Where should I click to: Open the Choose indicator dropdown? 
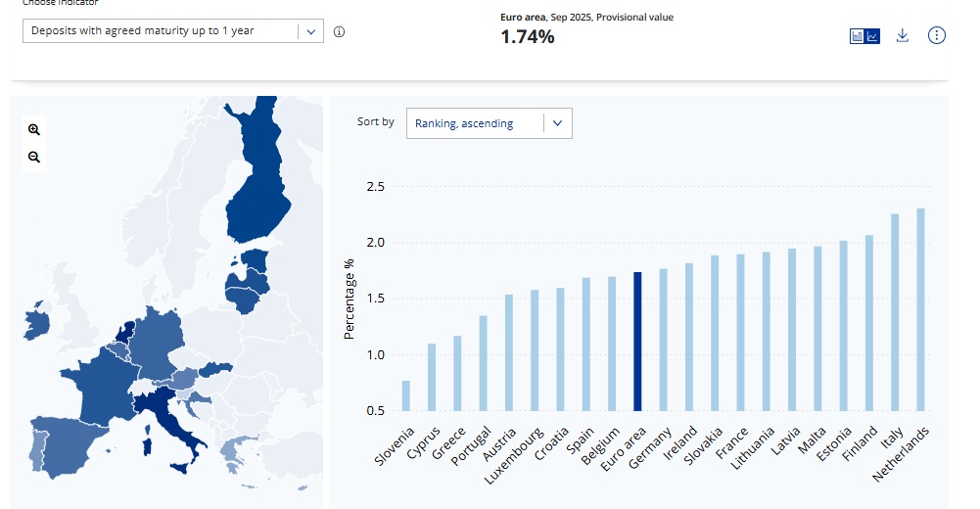(x=162, y=31)
